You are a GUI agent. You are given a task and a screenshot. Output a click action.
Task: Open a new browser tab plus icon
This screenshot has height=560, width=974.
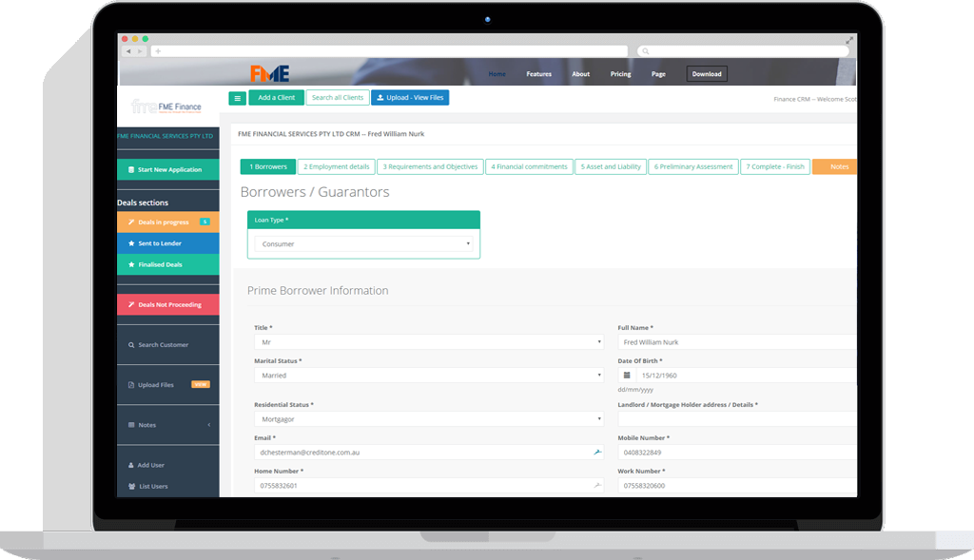point(158,51)
